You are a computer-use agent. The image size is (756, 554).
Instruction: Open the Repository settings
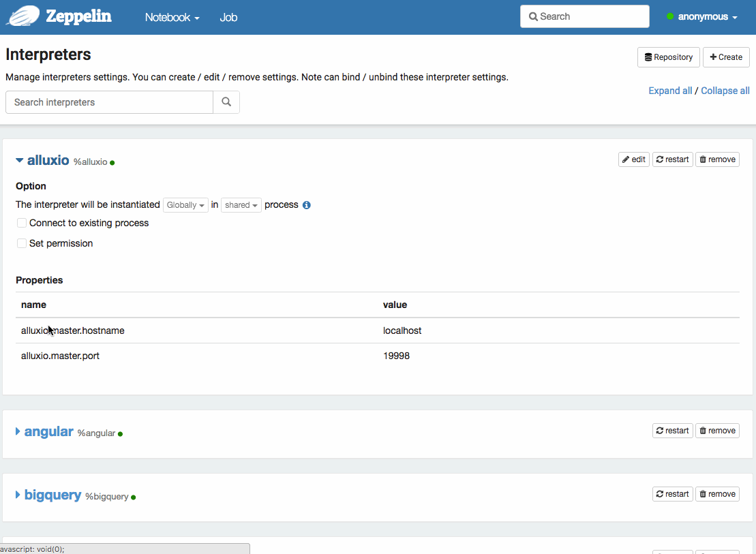[x=669, y=57]
